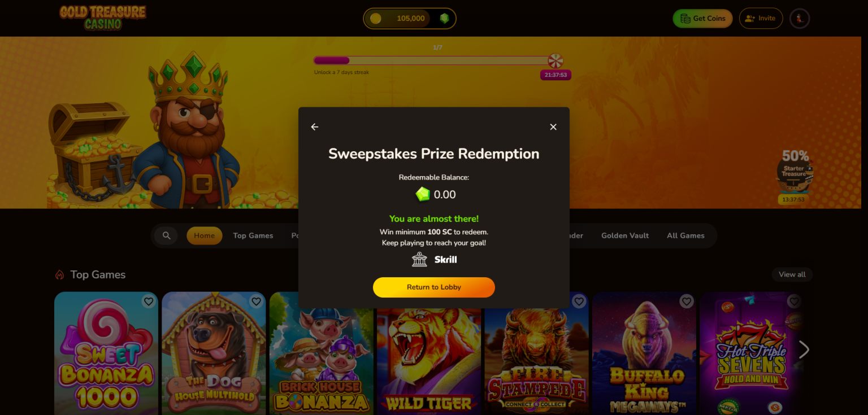Toggle favorite heart on Buffalo King Megaways
The width and height of the screenshot is (868, 415).
click(x=687, y=302)
